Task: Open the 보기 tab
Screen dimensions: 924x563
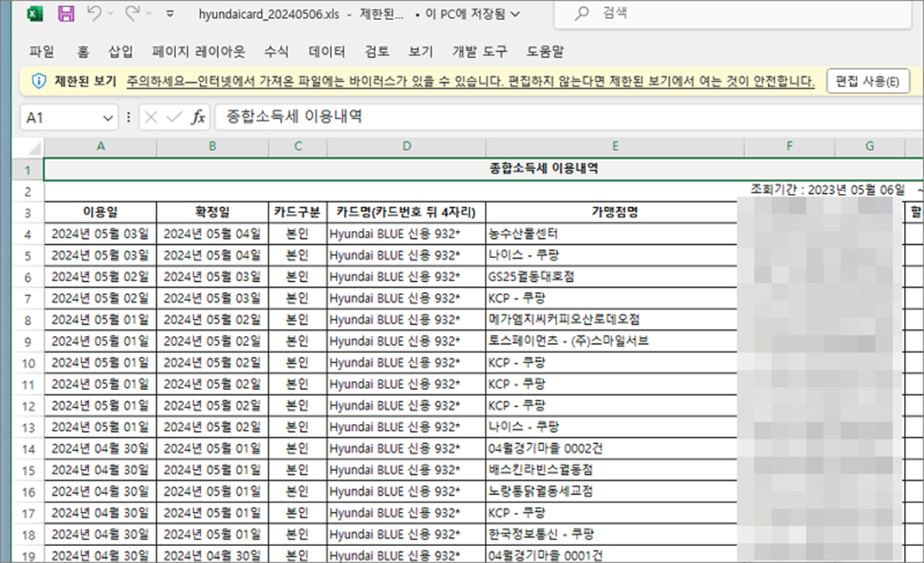Action: click(421, 51)
